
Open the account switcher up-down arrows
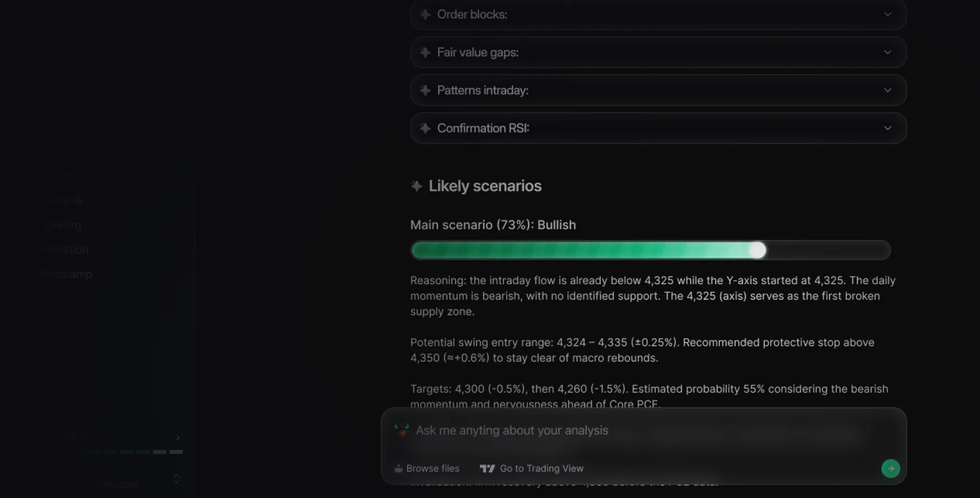(x=176, y=479)
